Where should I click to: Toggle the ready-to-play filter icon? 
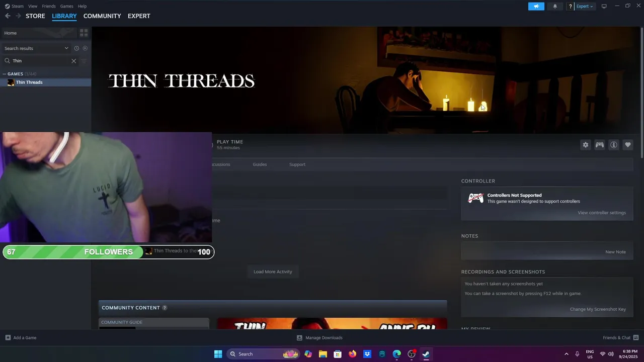click(x=85, y=48)
